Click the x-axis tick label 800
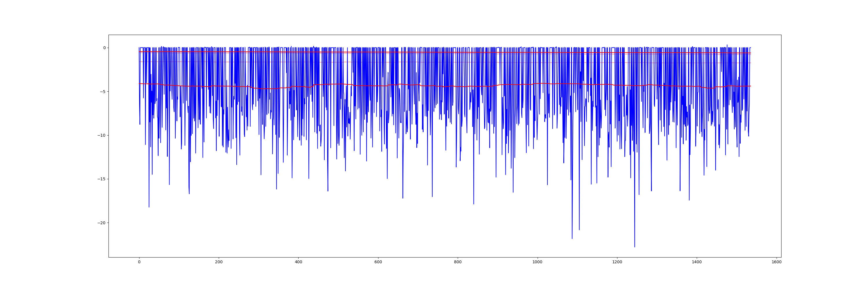This screenshot has height=289, width=868. pos(458,262)
